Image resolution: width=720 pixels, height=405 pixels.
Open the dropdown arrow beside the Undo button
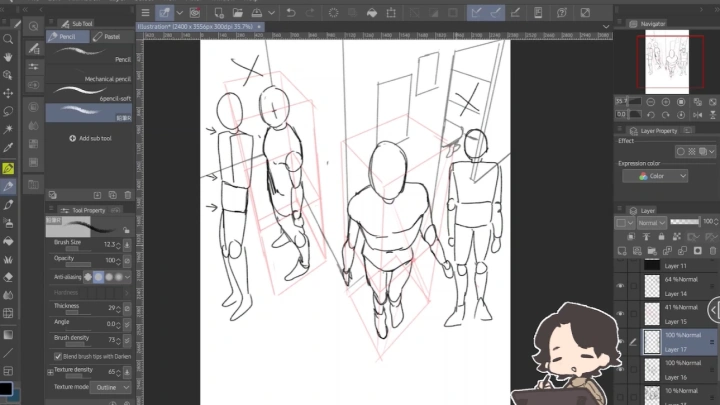271,13
